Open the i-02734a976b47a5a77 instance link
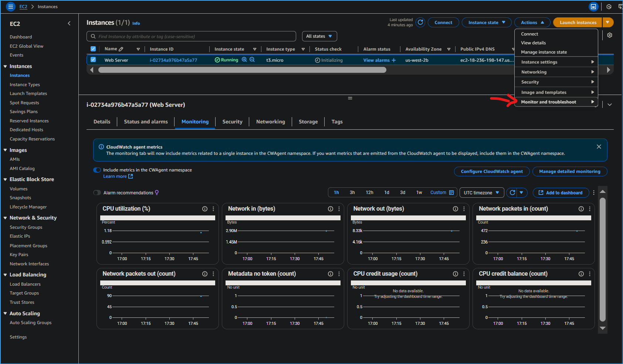The image size is (623, 364). 173,59
